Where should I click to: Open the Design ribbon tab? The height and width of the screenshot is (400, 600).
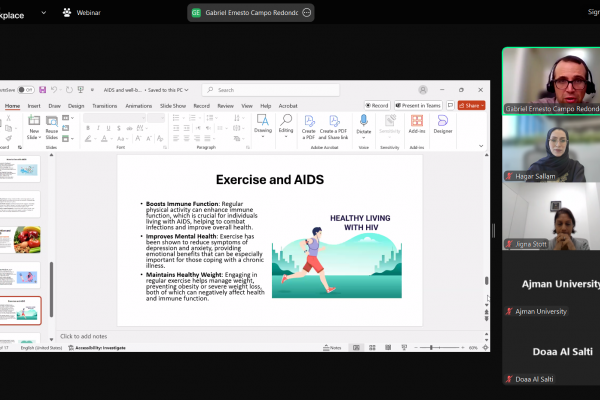point(76,106)
